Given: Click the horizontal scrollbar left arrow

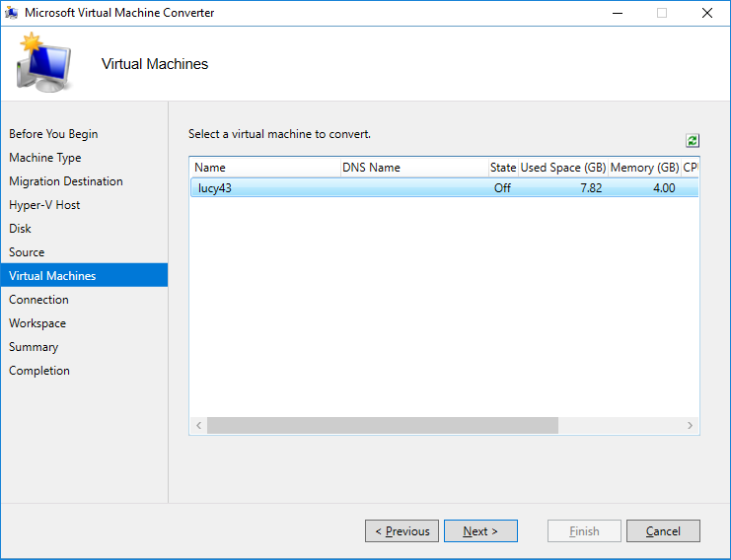Looking at the screenshot, I should (x=198, y=425).
